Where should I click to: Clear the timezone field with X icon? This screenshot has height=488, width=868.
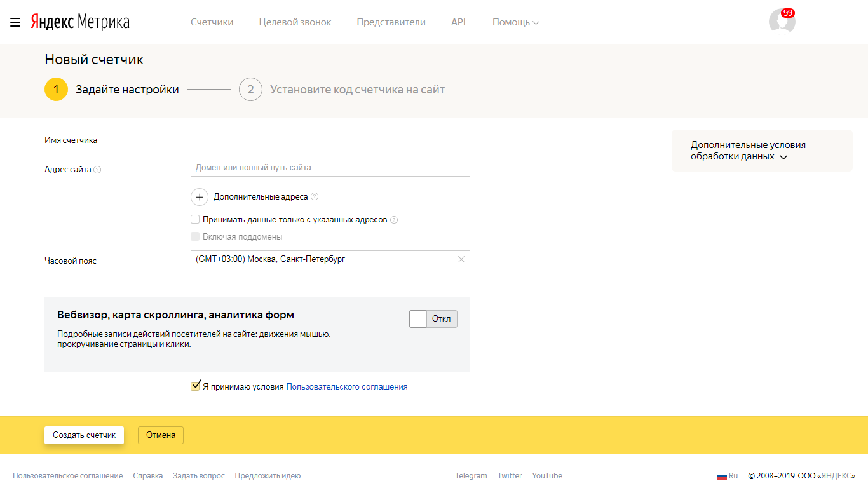click(x=461, y=259)
